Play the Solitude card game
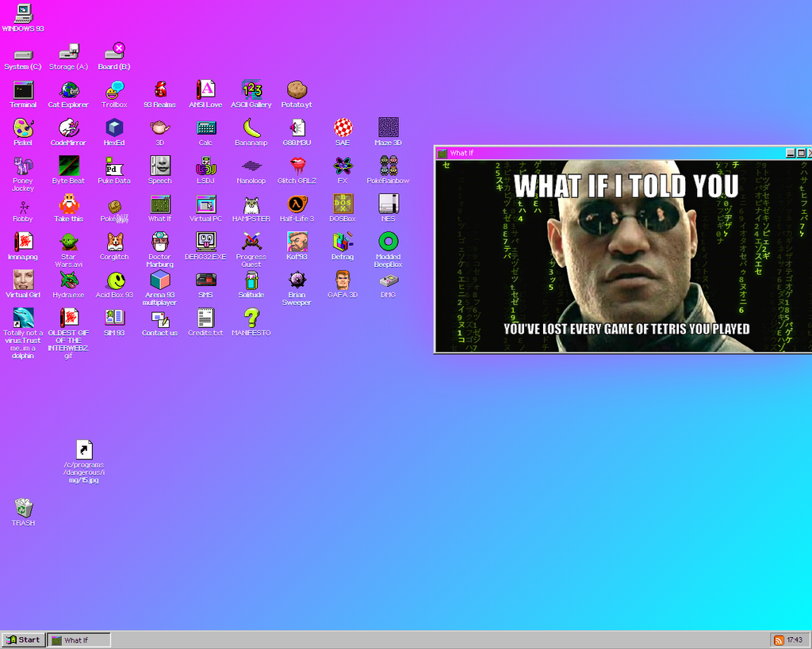Image resolution: width=812 pixels, height=649 pixels. tap(251, 281)
